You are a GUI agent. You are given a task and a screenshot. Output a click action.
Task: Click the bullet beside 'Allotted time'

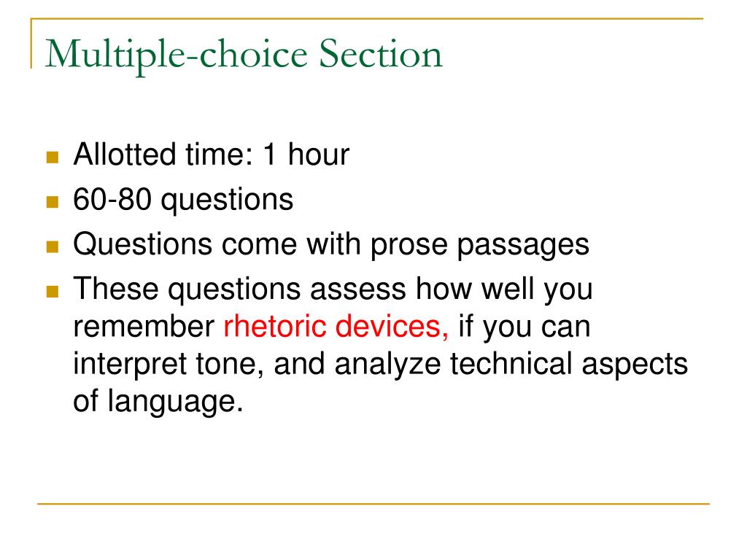[53, 157]
